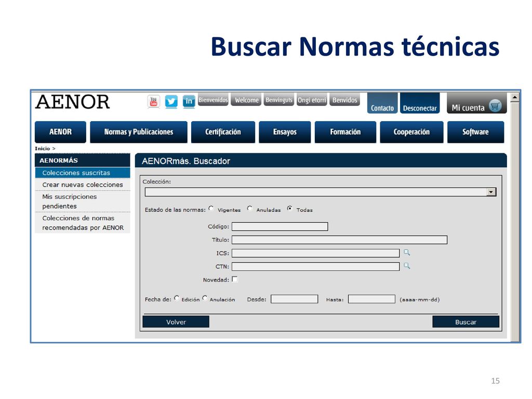Tick the Novedad checkbox
532x399 pixels.
pos(234,279)
